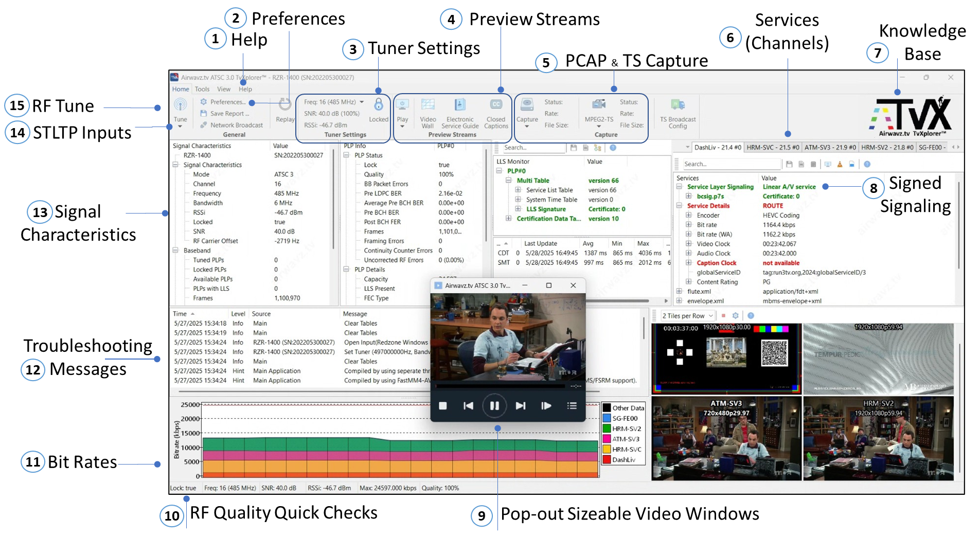Click the Replay icon

tap(284, 105)
